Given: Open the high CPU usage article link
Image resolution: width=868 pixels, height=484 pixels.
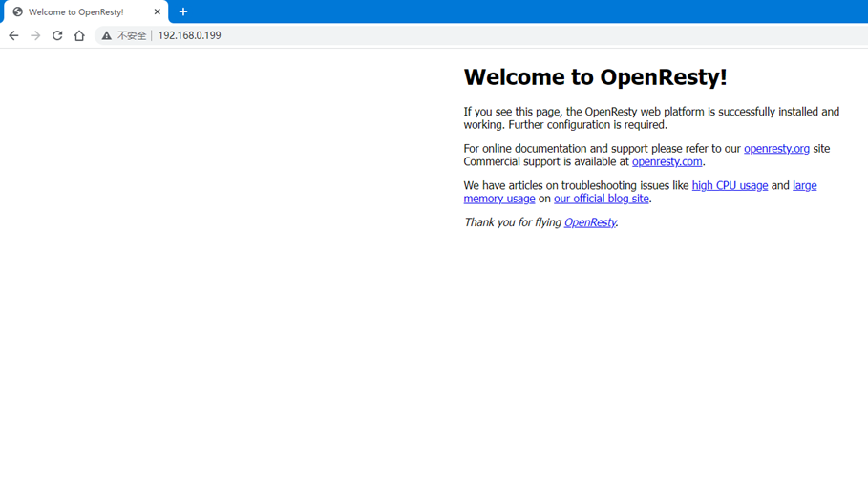Looking at the screenshot, I should 730,185.
